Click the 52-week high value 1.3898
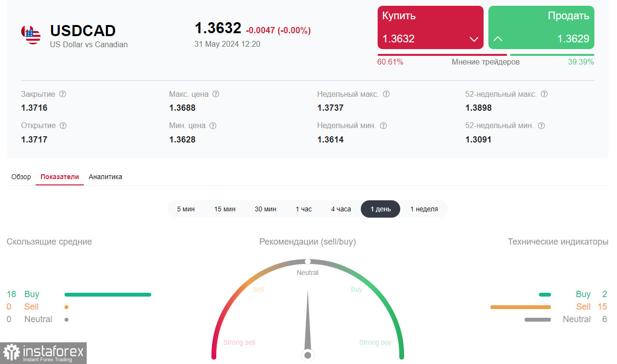Viewport: 617px width, 364px height. tap(479, 108)
